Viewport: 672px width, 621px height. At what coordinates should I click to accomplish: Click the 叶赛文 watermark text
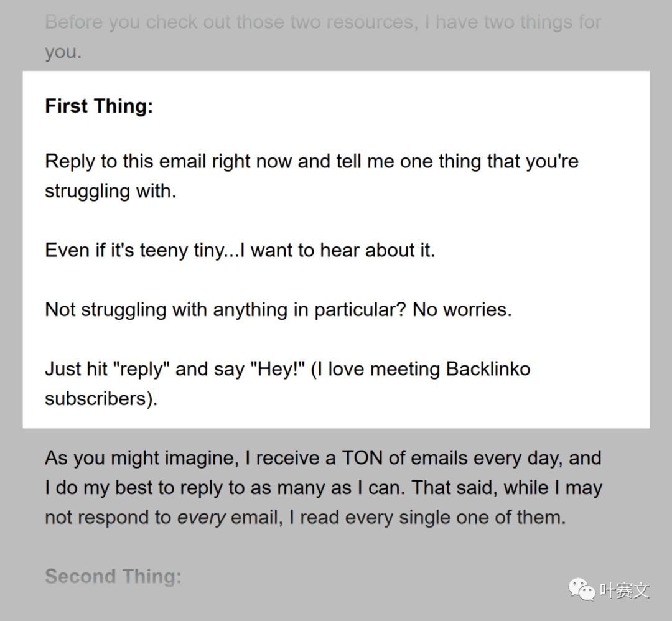pyautogui.click(x=625, y=591)
